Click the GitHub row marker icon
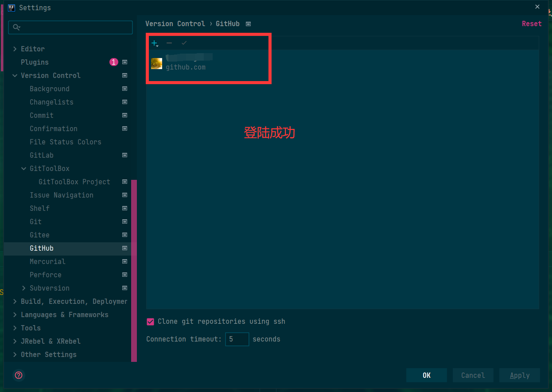Viewport: 552px width, 392px height. 124,248
